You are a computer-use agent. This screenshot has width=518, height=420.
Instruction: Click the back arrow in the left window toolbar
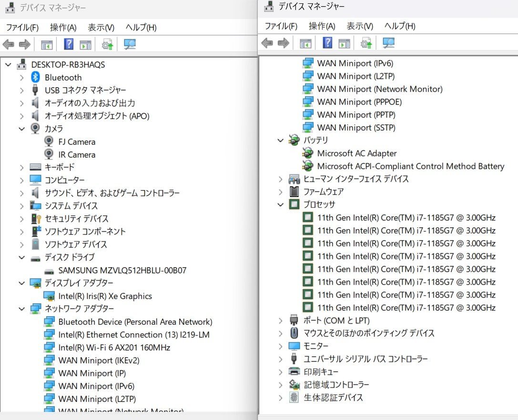[9, 45]
